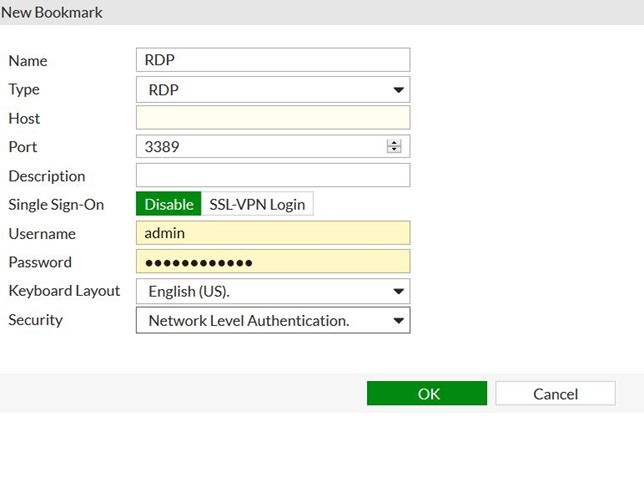
Task: Click the Keyboard Layout label
Action: click(x=64, y=291)
